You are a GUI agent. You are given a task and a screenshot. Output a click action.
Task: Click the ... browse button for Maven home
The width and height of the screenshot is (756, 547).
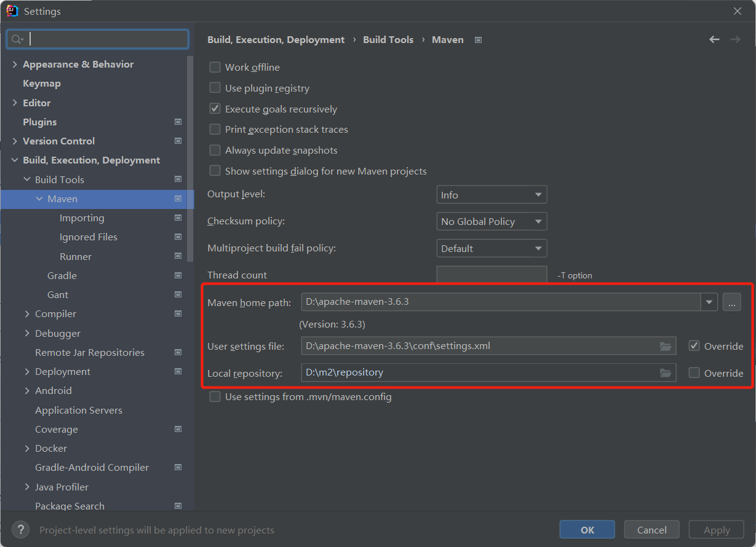click(732, 302)
